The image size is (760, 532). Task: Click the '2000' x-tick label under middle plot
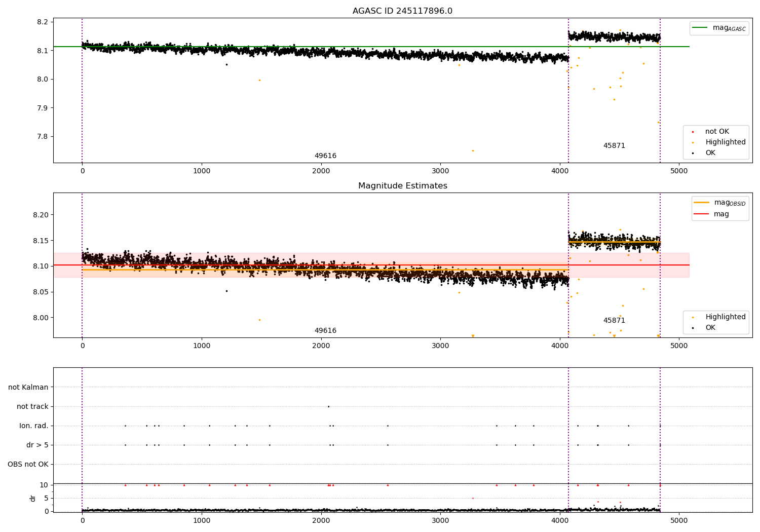pyautogui.click(x=321, y=346)
